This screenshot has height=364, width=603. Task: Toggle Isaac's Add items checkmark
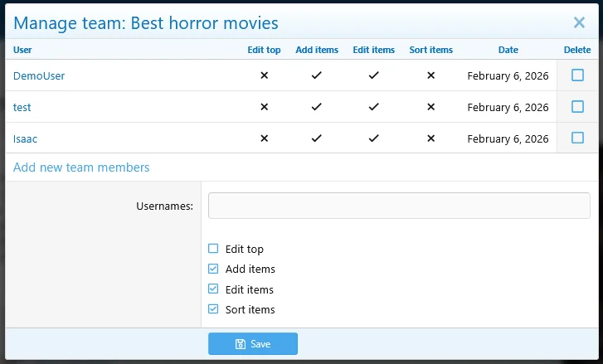316,138
